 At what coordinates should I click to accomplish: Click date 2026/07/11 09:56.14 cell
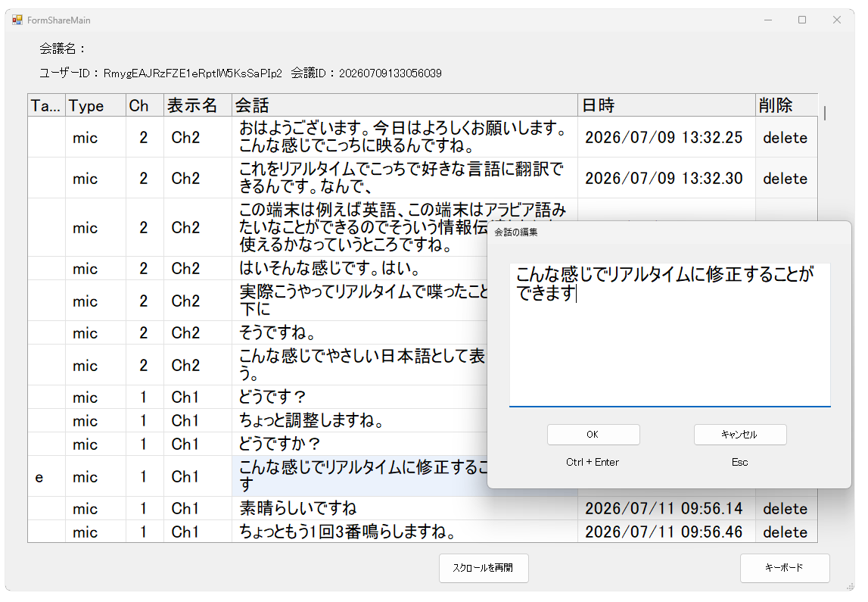(x=667, y=508)
